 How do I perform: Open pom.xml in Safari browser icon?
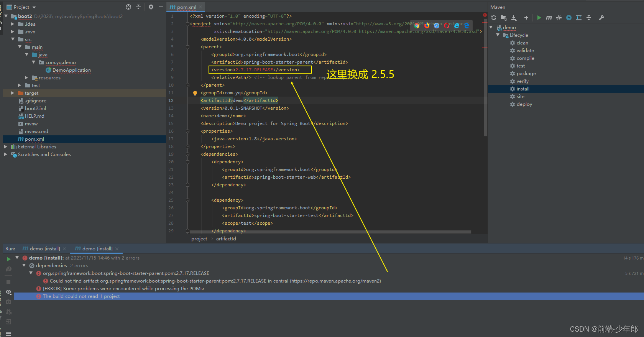(437, 26)
